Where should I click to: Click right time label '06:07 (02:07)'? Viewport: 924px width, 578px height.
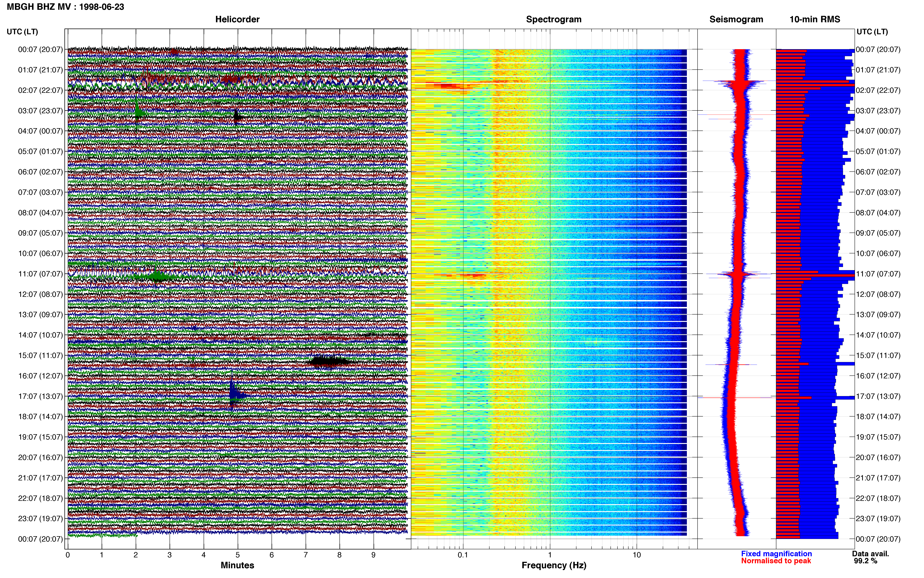coord(878,172)
